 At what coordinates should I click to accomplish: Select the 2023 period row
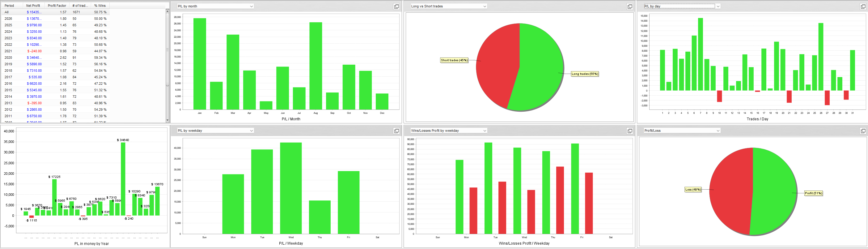56,38
